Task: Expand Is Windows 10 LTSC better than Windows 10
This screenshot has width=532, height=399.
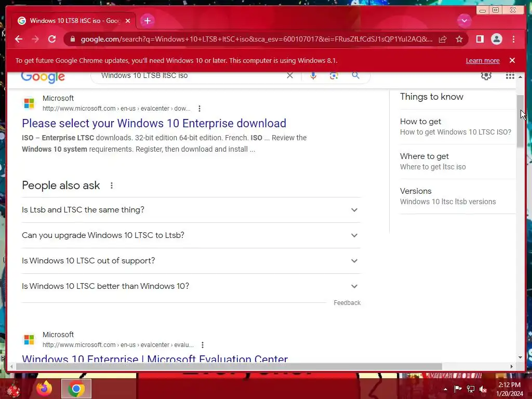Action: point(191,286)
